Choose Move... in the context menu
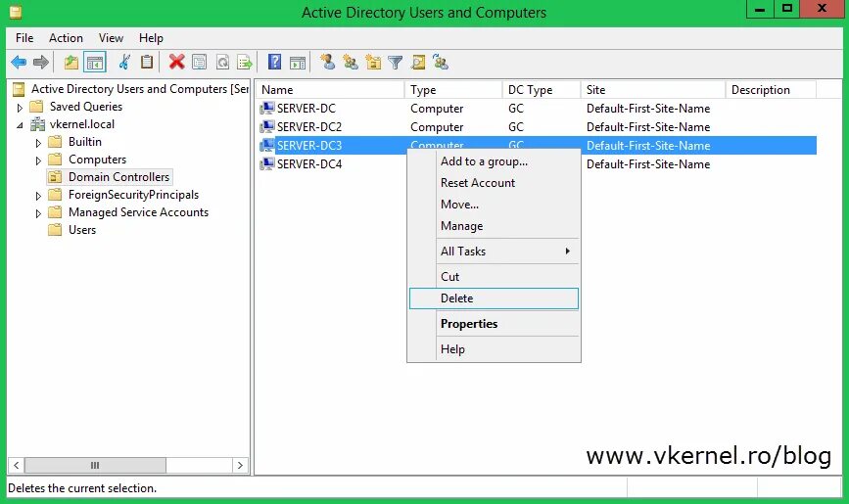Image resolution: width=849 pixels, height=504 pixels. point(494,205)
